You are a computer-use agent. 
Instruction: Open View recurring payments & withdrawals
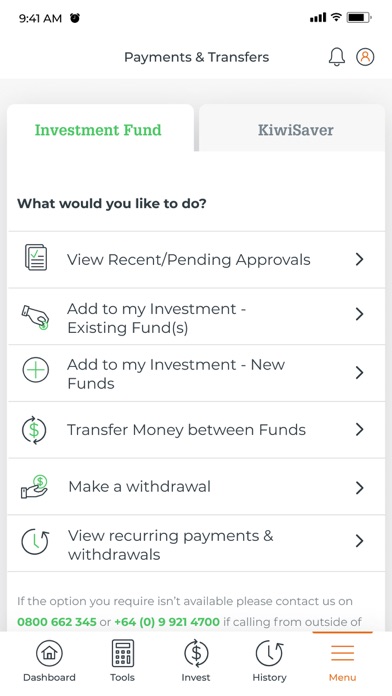(196, 543)
